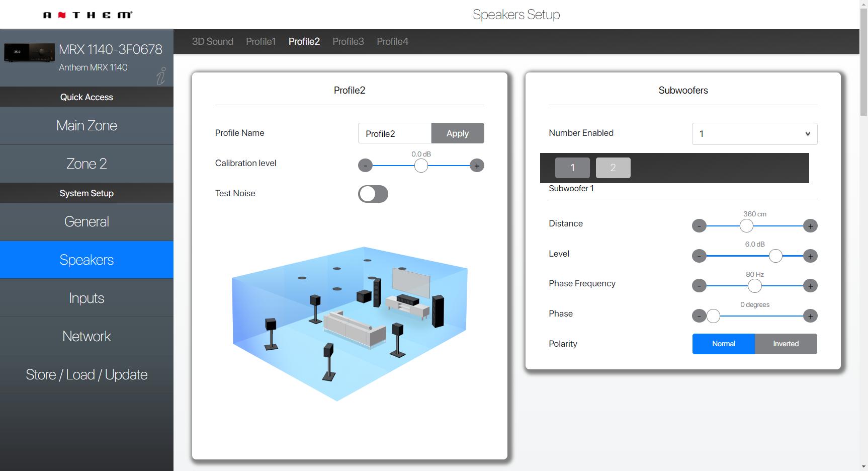Open the Number Enabled dropdown
The image size is (868, 471).
[x=755, y=134]
